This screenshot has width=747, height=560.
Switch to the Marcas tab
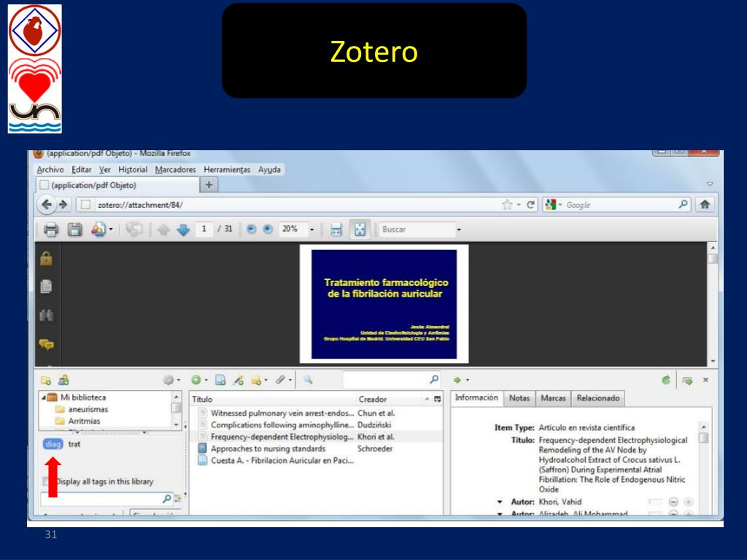point(553,398)
